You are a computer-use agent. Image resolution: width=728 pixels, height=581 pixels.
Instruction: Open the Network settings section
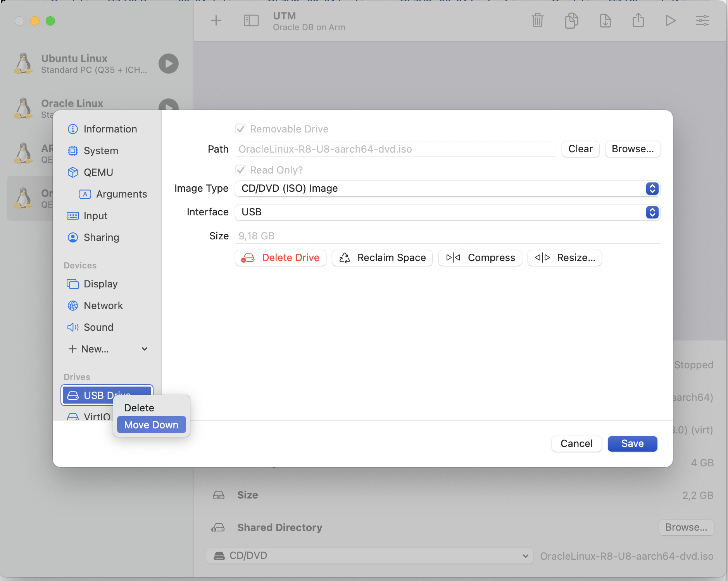tap(103, 306)
